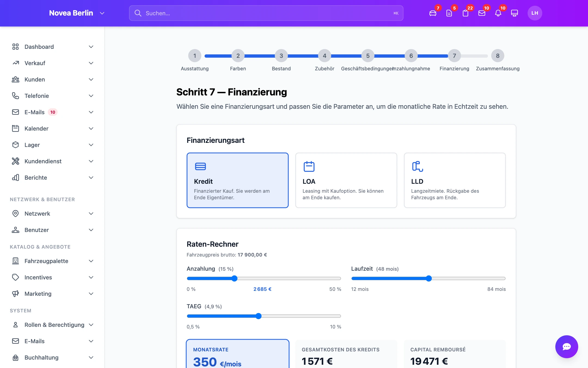Open Marketing in the sidebar

[x=52, y=294]
